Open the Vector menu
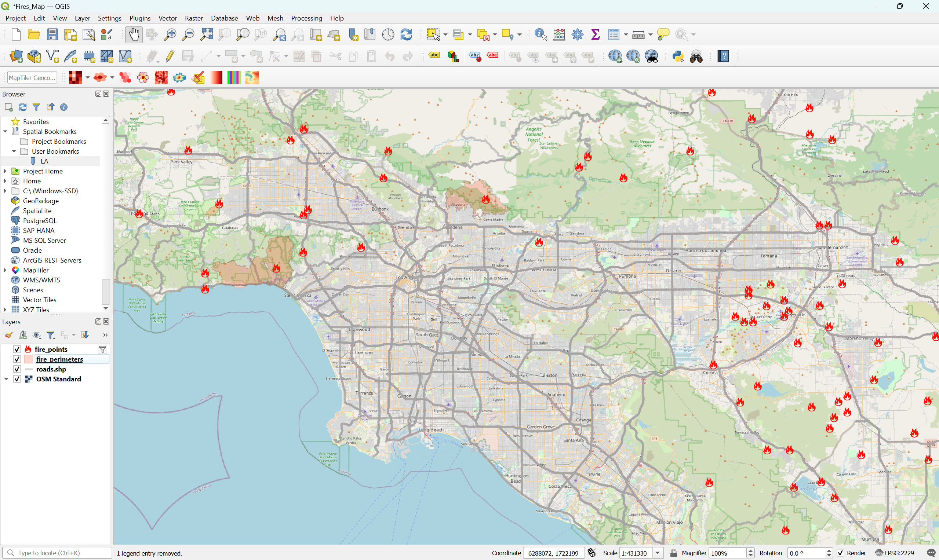Image resolution: width=939 pixels, height=560 pixels. pyautogui.click(x=168, y=18)
